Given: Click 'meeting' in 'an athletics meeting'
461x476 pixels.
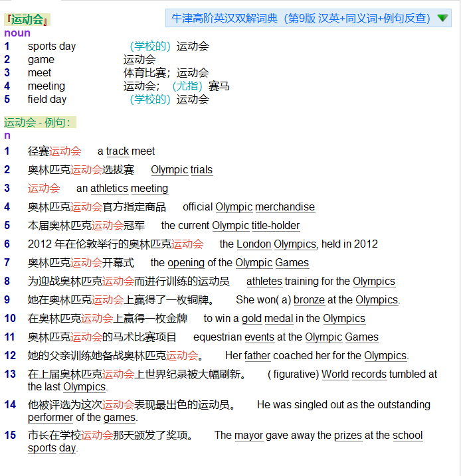Looking at the screenshot, I should (149, 189).
